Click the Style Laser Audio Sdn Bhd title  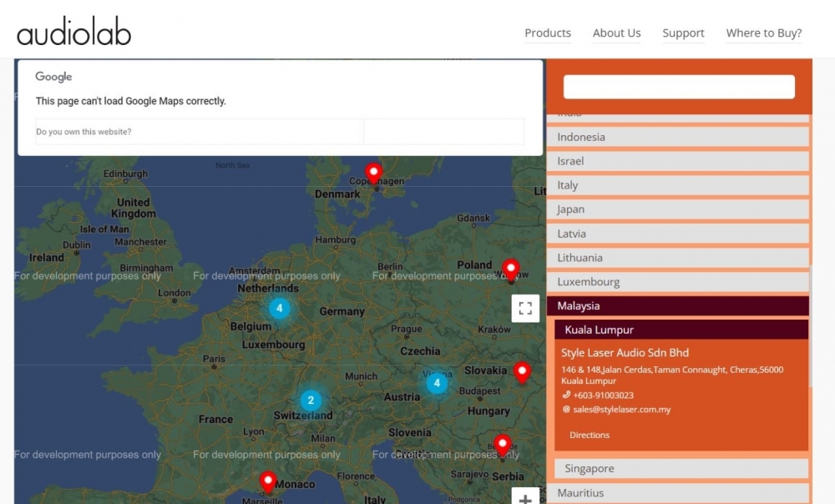coord(625,352)
